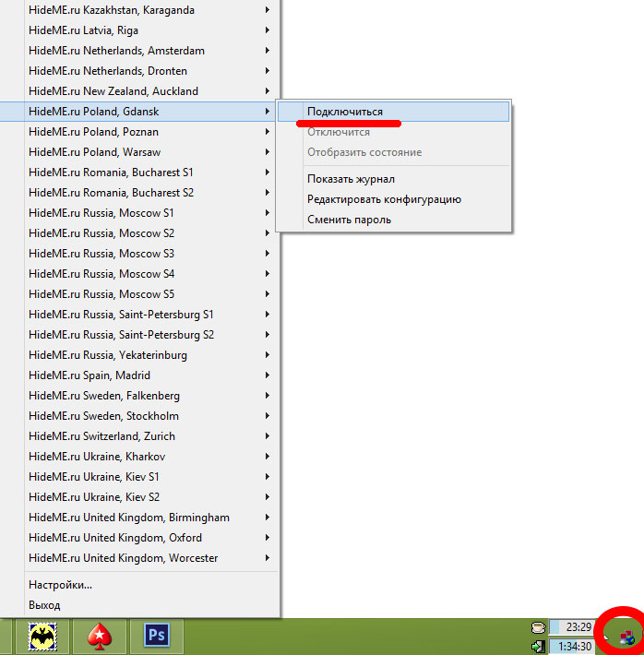Select HideME.ru Russia, Moscow S4
This screenshot has height=655, width=644.
[137, 274]
